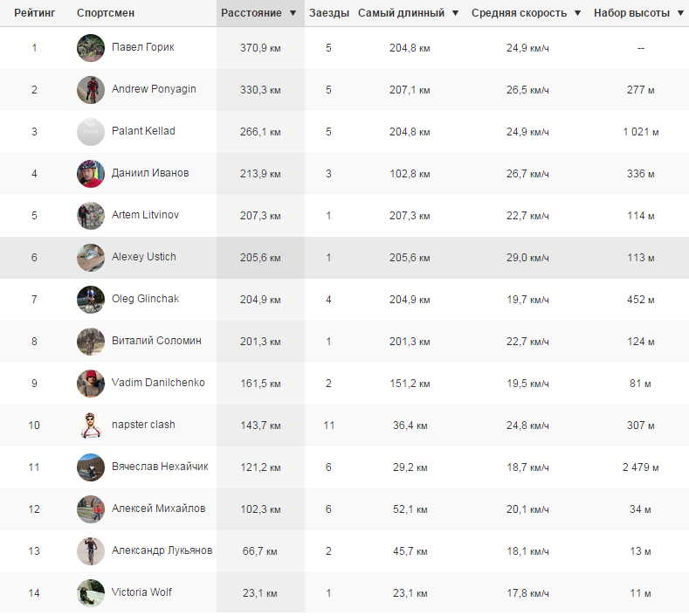Click Oleg Glinchak's name link
Screen dimensions: 689x616
(x=145, y=299)
